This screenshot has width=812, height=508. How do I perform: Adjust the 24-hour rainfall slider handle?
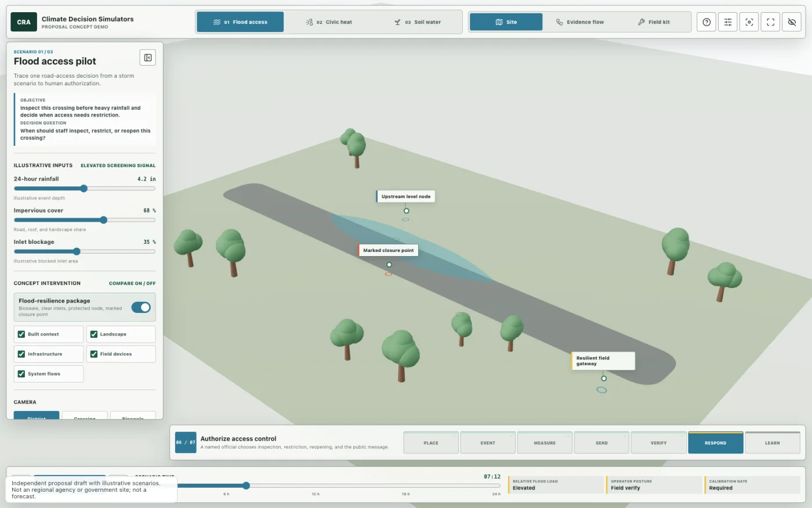point(84,189)
